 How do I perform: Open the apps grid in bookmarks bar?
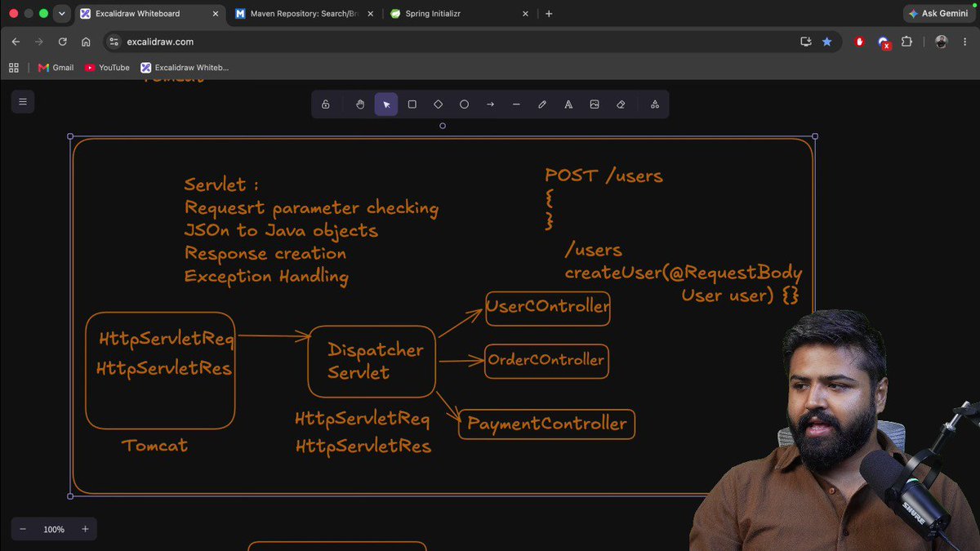[14, 68]
